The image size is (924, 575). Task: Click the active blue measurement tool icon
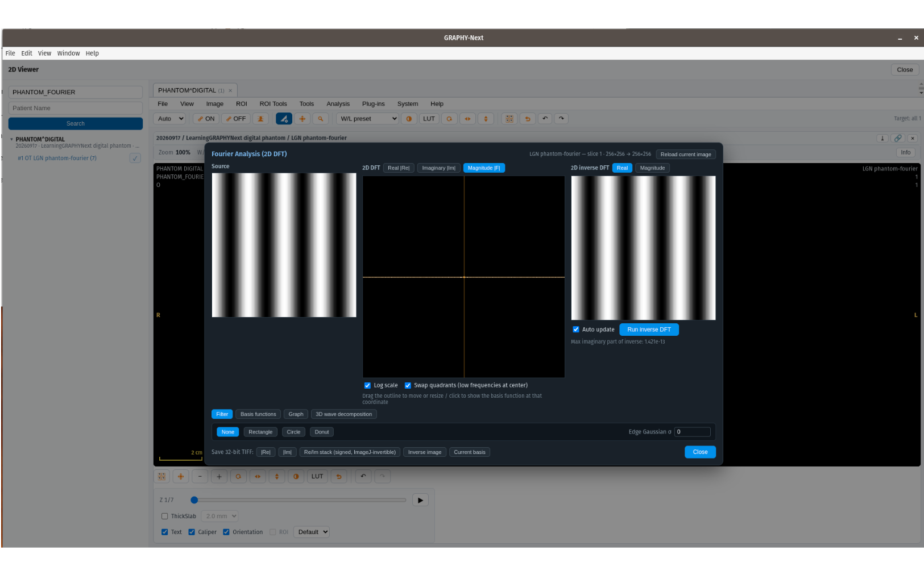(284, 119)
